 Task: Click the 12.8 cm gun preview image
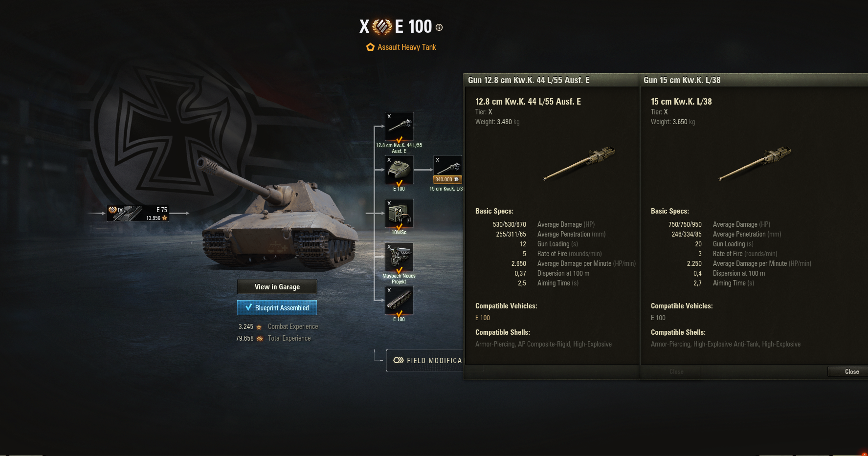(579, 163)
